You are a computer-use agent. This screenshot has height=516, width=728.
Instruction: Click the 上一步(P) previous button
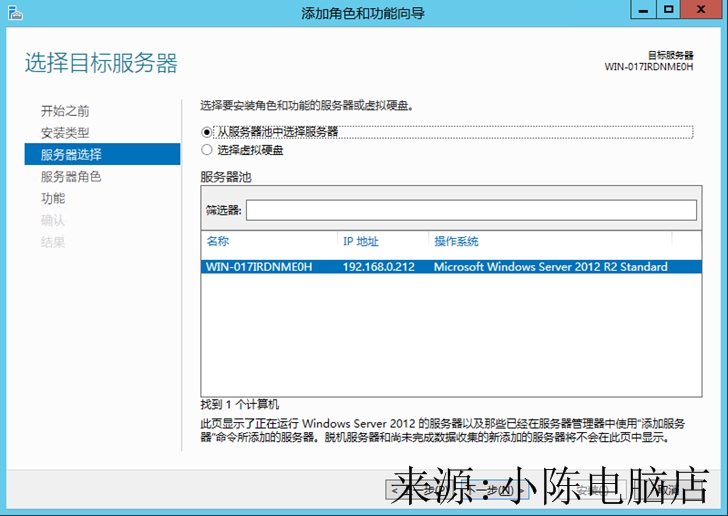click(x=422, y=490)
